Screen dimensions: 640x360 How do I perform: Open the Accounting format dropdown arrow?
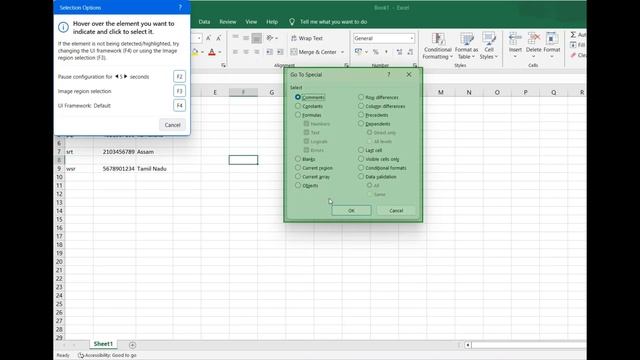366,52
